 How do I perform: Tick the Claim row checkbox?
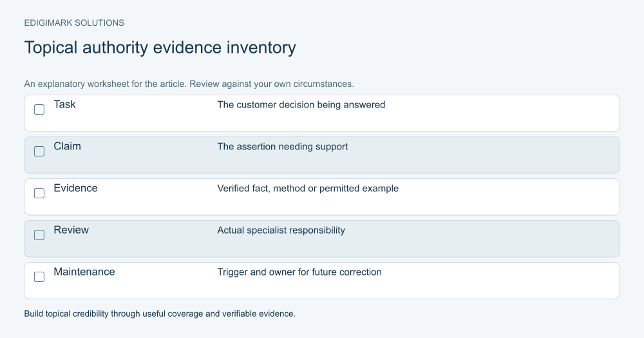tap(39, 151)
